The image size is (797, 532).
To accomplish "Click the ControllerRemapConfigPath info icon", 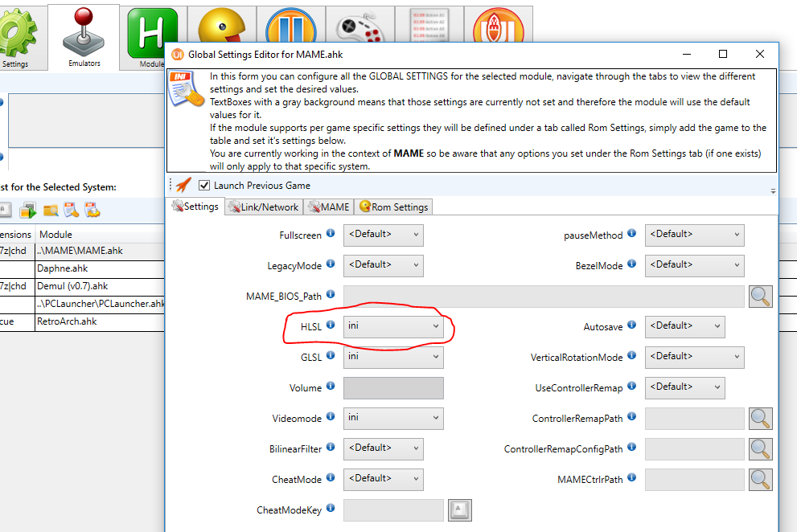I will pyautogui.click(x=632, y=447).
